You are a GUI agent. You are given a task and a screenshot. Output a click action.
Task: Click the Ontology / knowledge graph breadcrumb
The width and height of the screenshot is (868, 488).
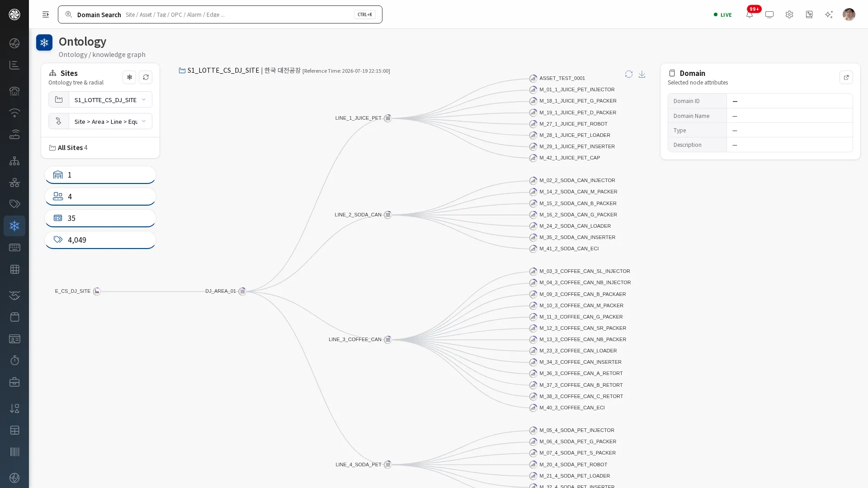point(102,54)
